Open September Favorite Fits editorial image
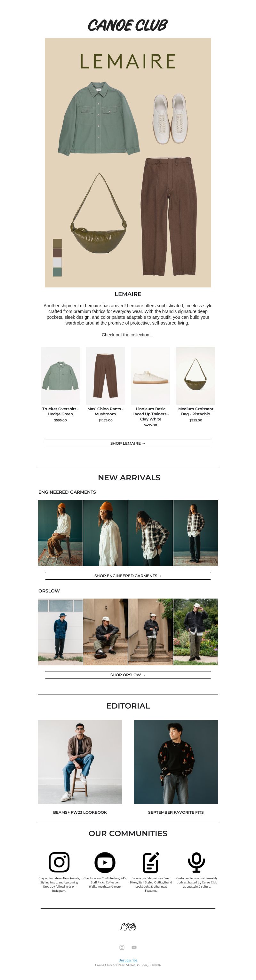This screenshot has width=256, height=980. coord(176,762)
